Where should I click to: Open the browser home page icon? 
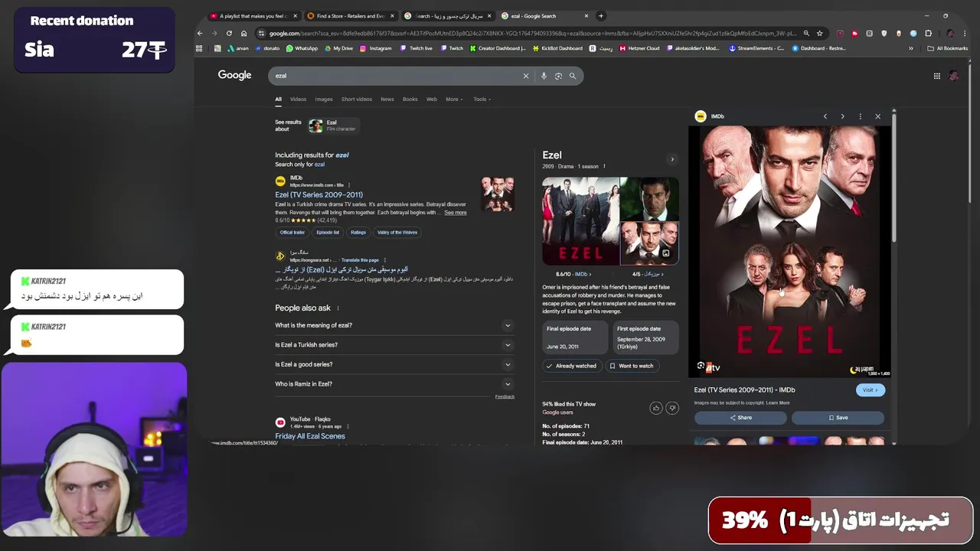point(243,34)
